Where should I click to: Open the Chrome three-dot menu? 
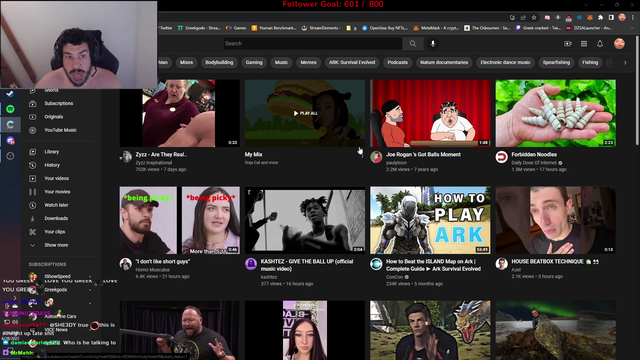(633, 18)
